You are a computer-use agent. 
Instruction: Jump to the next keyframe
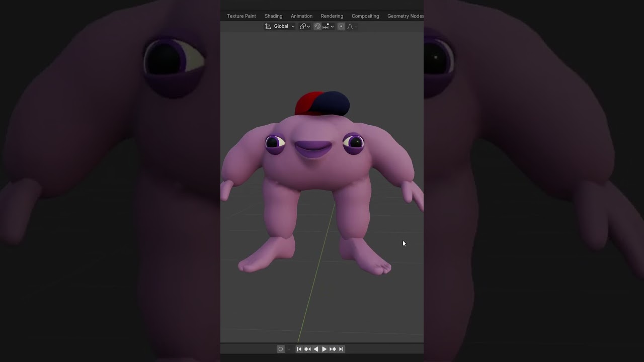[333, 349]
